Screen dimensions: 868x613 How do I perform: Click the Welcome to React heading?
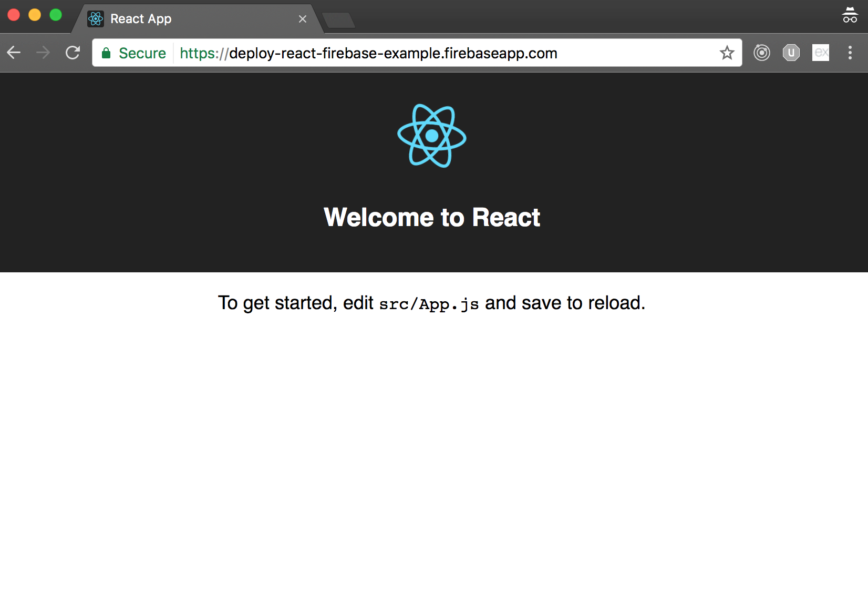[x=432, y=217]
